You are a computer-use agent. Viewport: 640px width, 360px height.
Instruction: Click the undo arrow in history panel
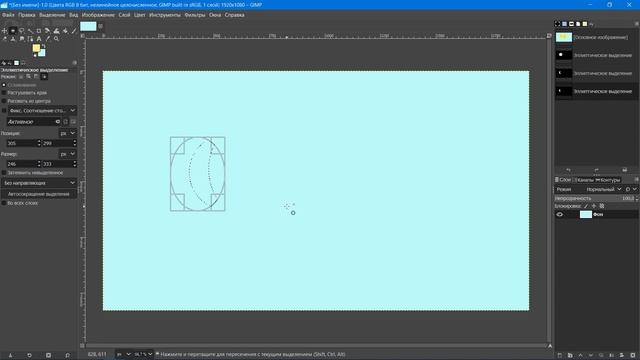click(568, 170)
